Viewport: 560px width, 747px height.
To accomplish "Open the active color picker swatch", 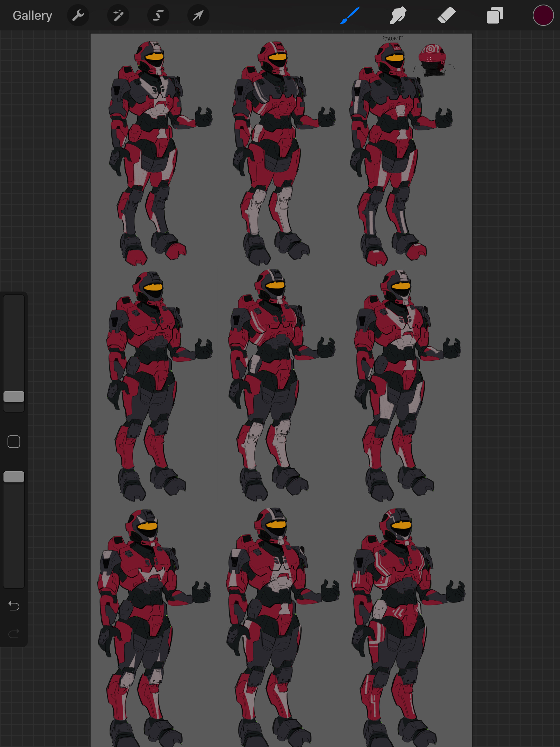I will tap(543, 16).
